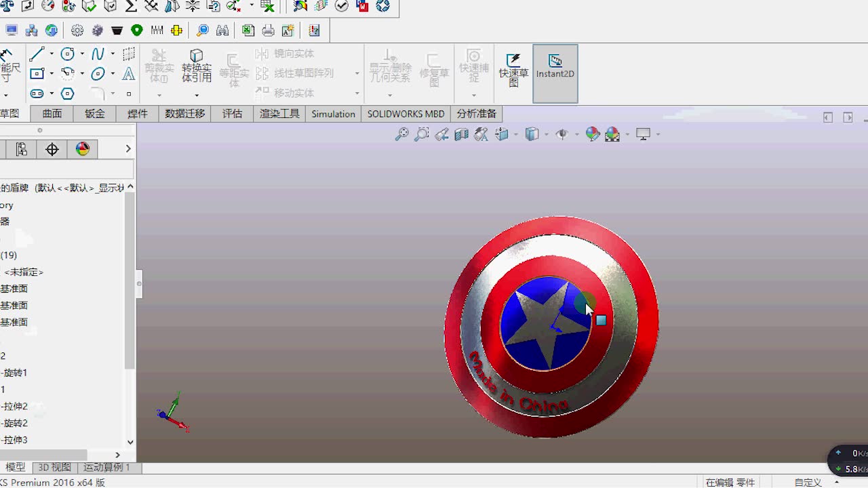Open dropdown arrow next to Rectangle tool
Screen dimensions: 868x488
point(52,74)
